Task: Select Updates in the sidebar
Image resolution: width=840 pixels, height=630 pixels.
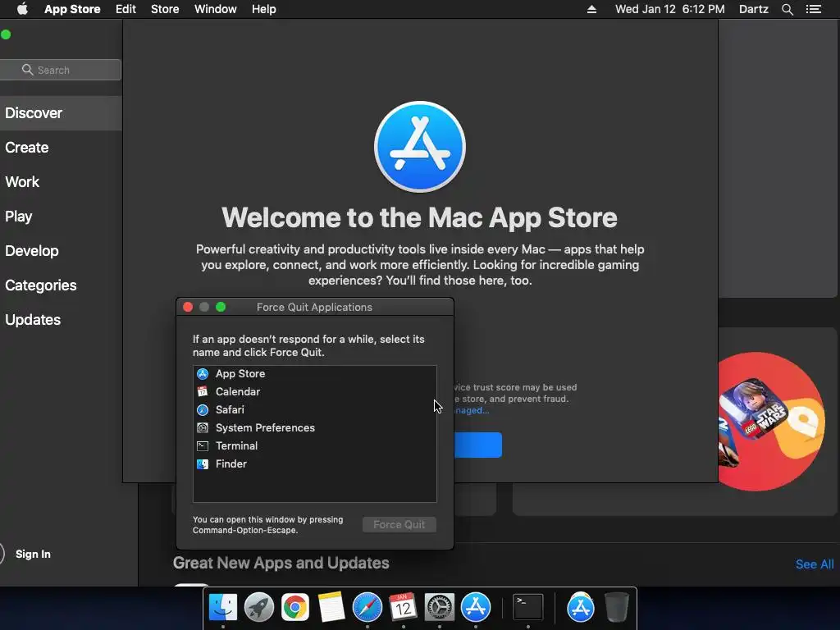Action: coord(61,320)
